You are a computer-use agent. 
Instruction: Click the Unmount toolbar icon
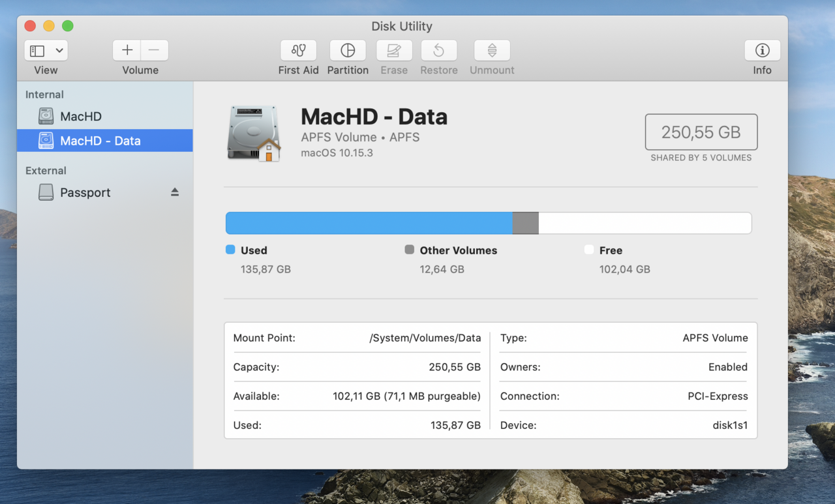[492, 50]
